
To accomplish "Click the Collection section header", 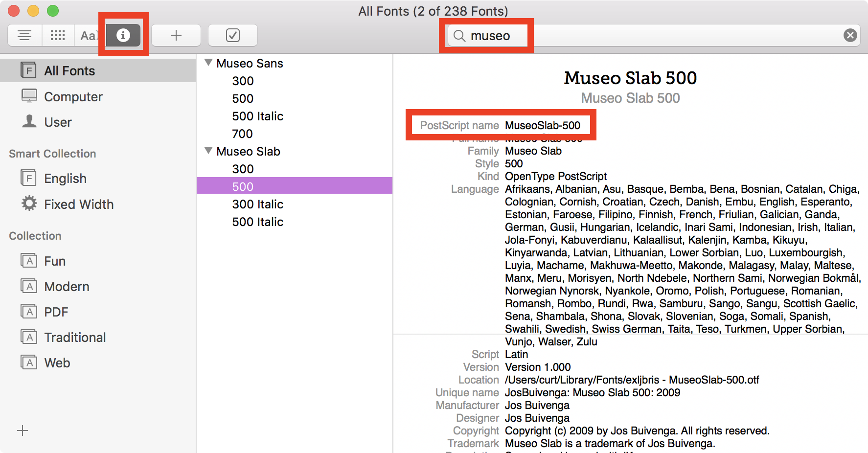I will 35,236.
